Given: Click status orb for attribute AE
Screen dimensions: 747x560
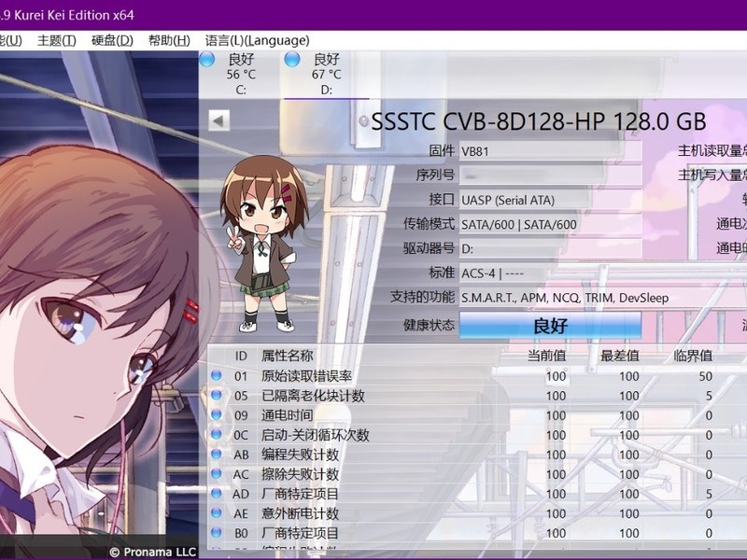Looking at the screenshot, I should pos(217,512).
